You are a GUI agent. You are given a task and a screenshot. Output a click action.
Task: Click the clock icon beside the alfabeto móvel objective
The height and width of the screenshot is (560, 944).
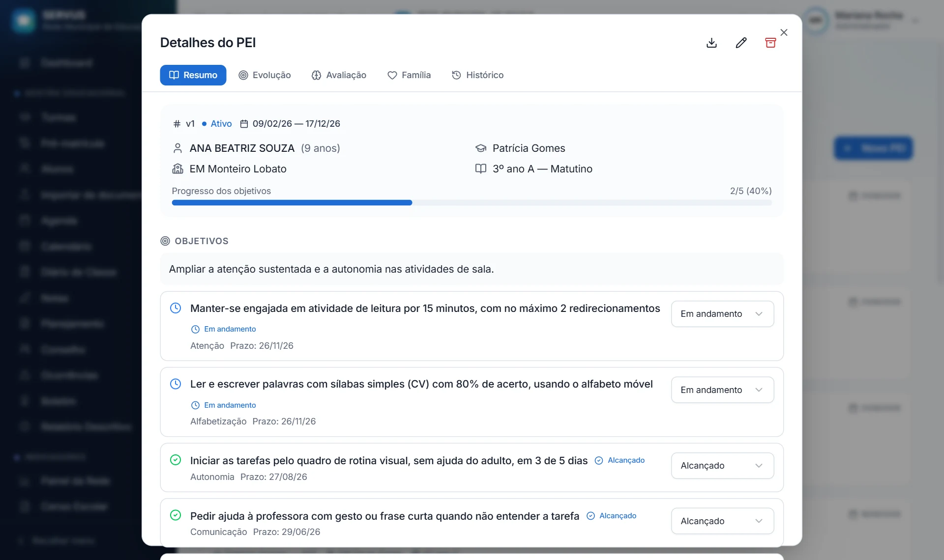coord(176,384)
